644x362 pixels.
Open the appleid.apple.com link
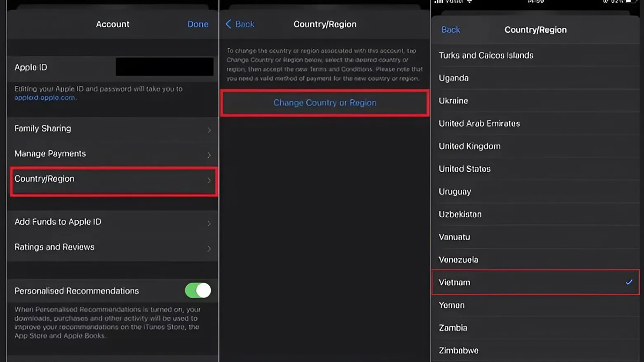tap(45, 98)
